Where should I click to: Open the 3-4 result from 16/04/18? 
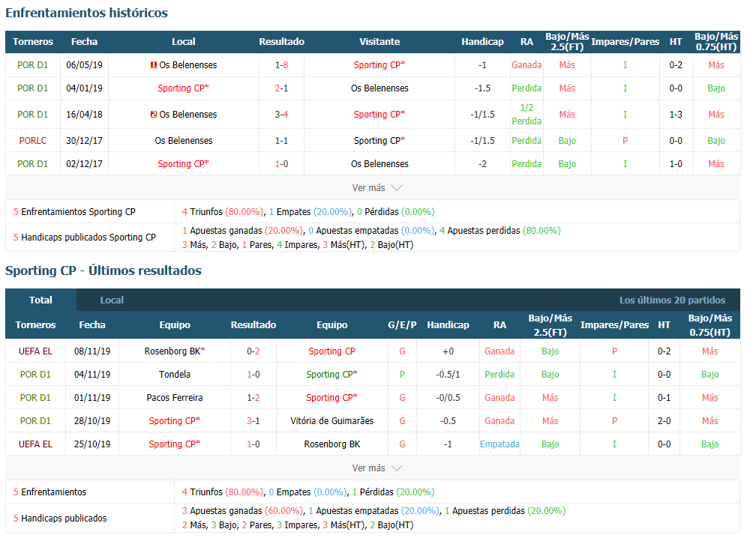[281, 115]
